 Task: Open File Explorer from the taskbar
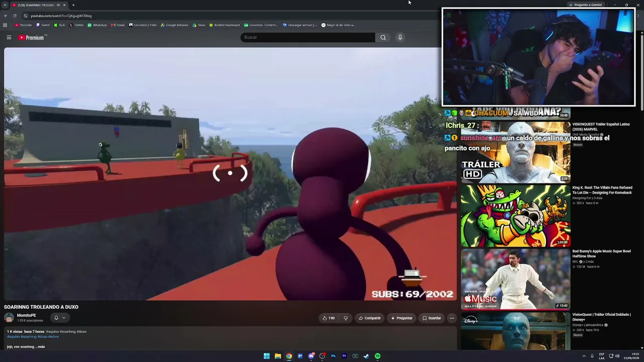coord(278,356)
